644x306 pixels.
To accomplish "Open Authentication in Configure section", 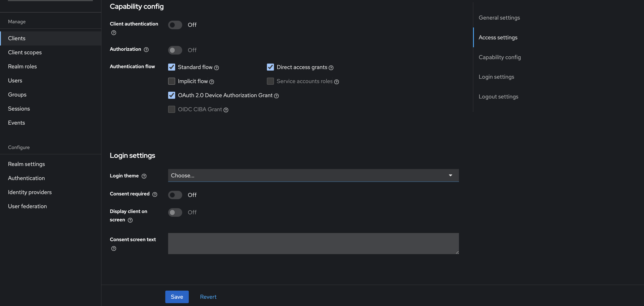I will coord(50,178).
